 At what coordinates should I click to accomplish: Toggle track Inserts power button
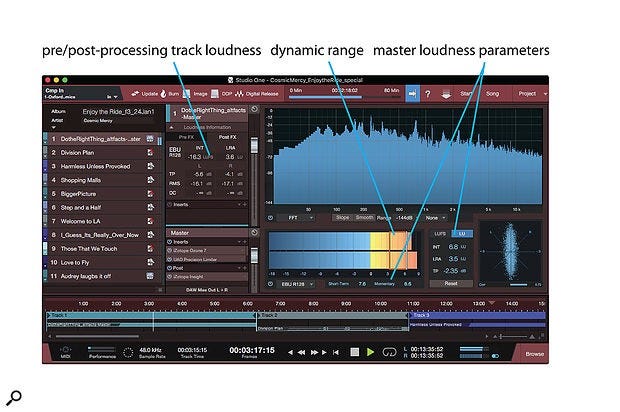pyautogui.click(x=170, y=204)
